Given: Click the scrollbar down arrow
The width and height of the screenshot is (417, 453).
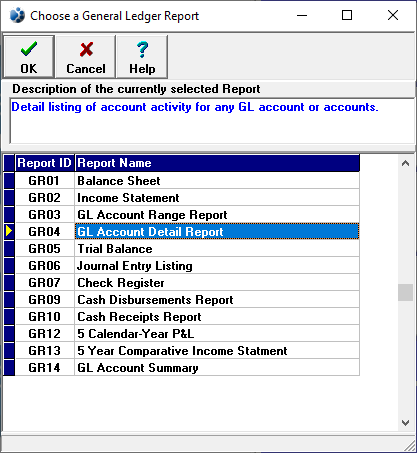Looking at the screenshot, I should (405, 423).
